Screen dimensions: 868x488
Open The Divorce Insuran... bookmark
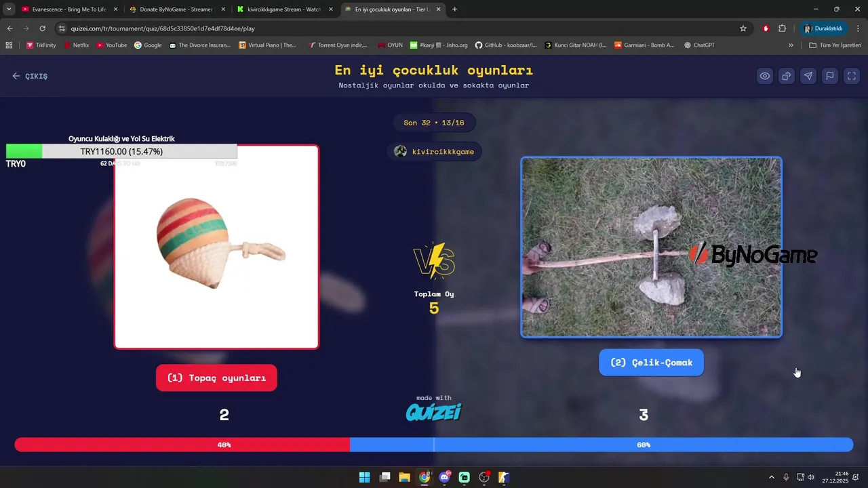click(x=200, y=45)
